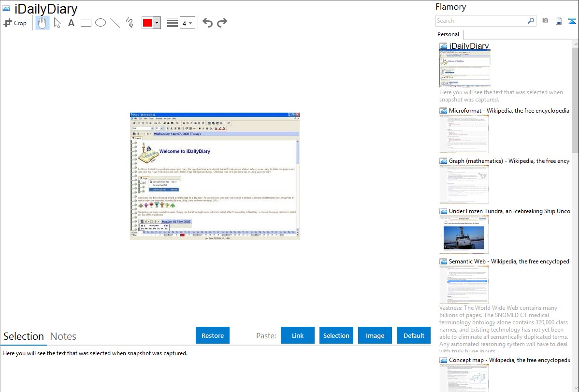Switch to the Selection tab

point(24,336)
